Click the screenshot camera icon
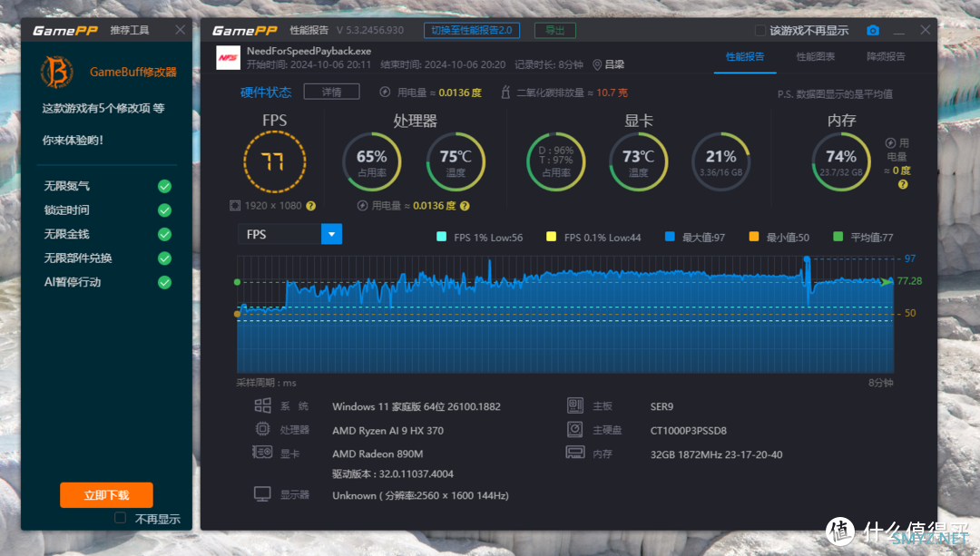Screen dimensions: 980x556 coord(873,30)
